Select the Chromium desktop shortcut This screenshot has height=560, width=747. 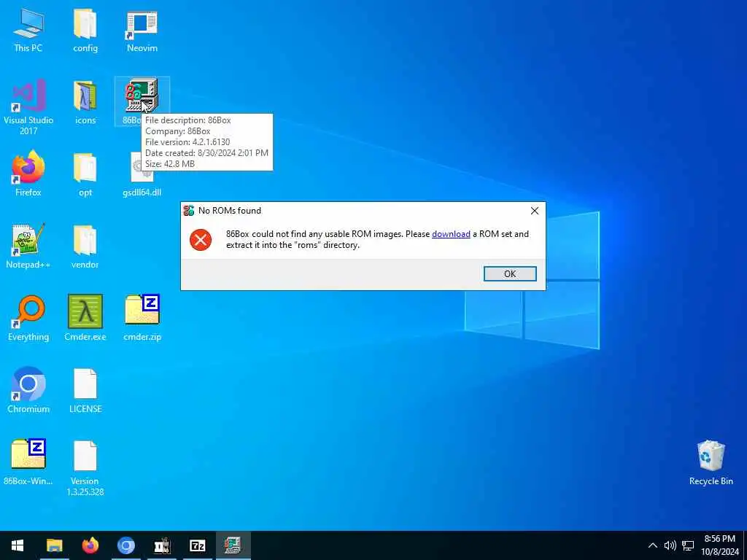pyautogui.click(x=28, y=391)
